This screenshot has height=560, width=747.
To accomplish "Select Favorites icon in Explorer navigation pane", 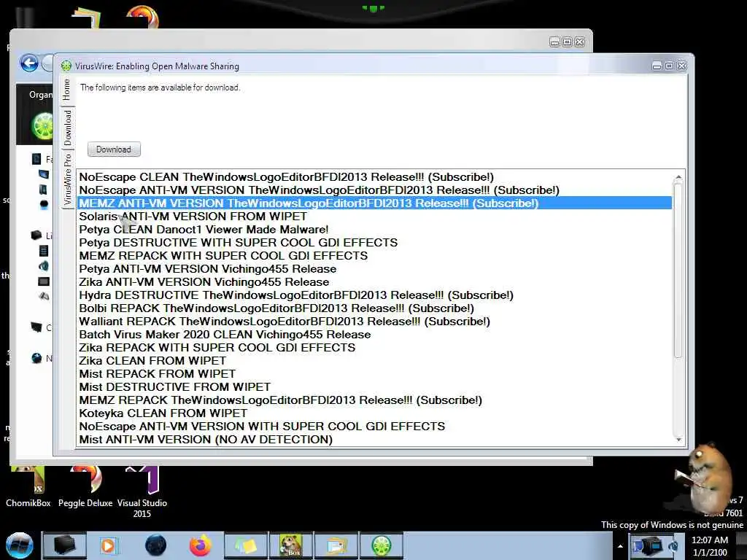I will pos(36,158).
